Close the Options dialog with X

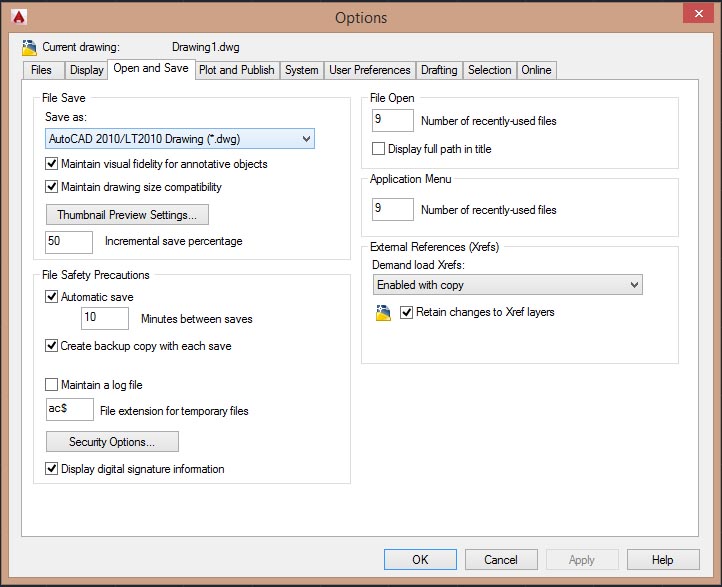699,13
